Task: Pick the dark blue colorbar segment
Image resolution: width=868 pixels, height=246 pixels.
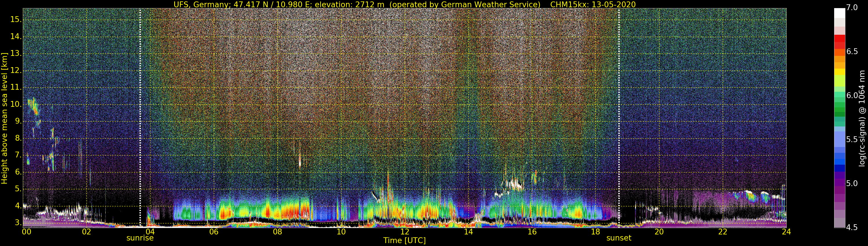Action: (839, 168)
